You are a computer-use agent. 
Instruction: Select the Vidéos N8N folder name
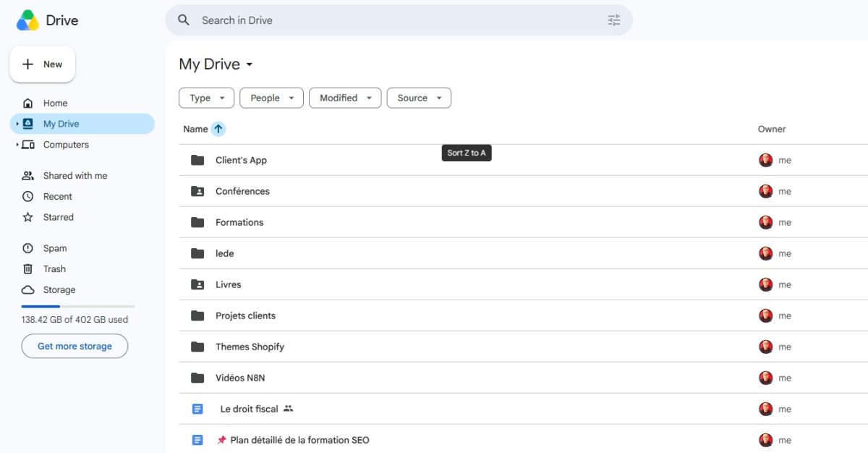pyautogui.click(x=240, y=378)
